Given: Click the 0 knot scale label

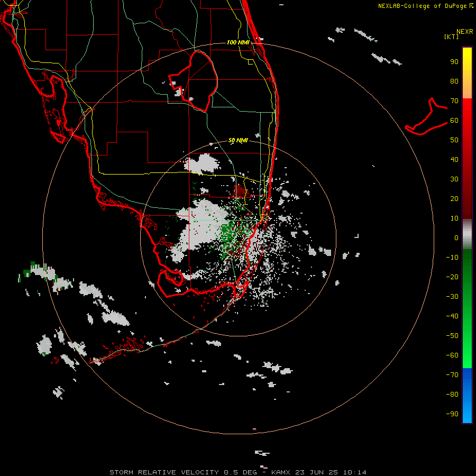Looking at the screenshot, I should [x=456, y=238].
